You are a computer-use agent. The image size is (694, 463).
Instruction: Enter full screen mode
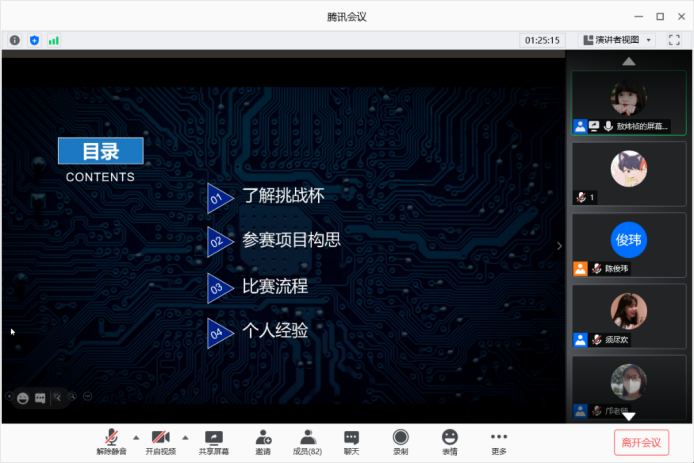coord(674,40)
